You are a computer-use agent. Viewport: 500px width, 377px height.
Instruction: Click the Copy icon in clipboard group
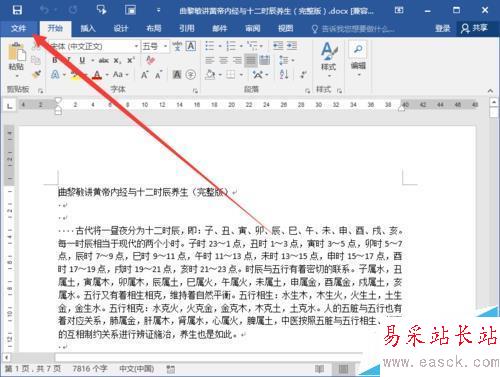coord(36,60)
